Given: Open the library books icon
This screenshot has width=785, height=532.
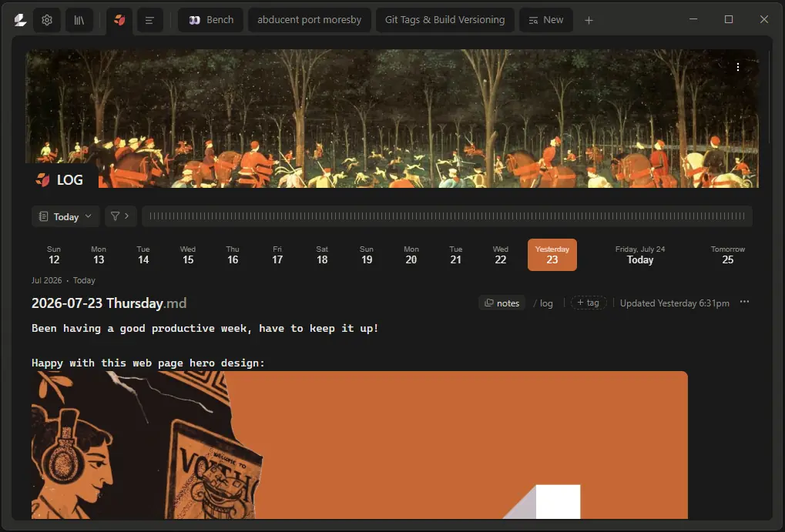Looking at the screenshot, I should (x=79, y=20).
